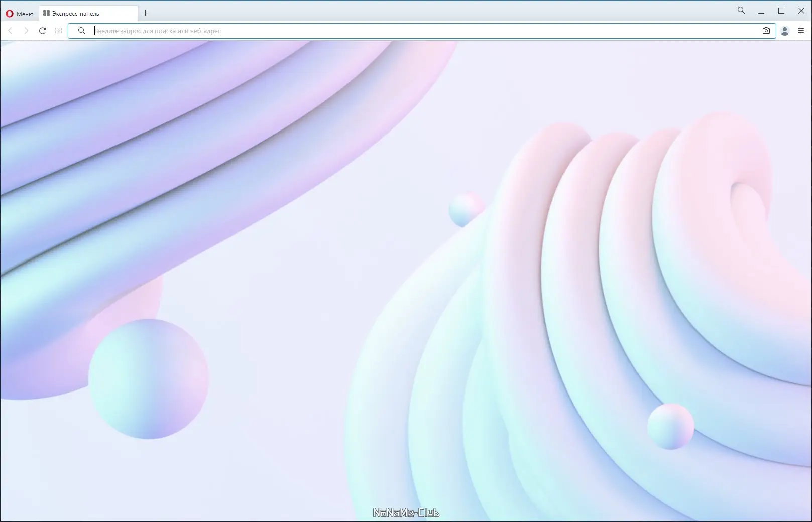Open a new tab with plus button
This screenshot has width=812, height=522.
[x=146, y=13]
